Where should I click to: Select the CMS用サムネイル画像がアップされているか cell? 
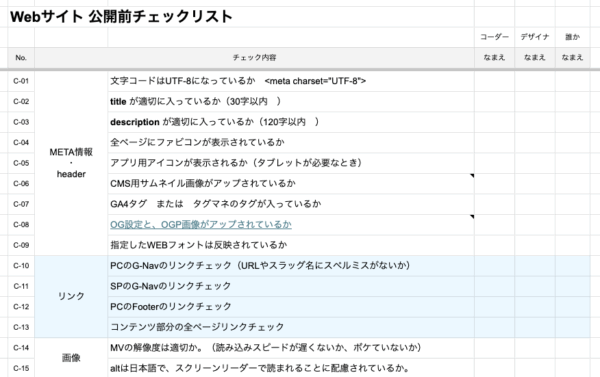291,184
